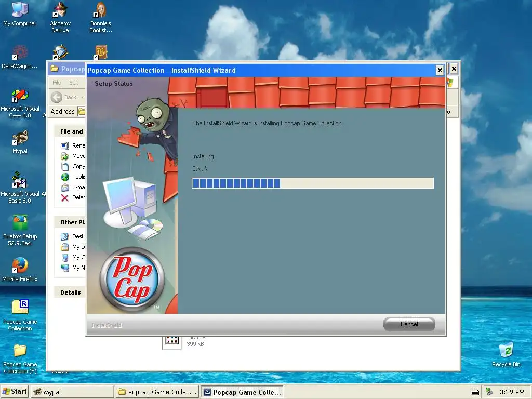Click the installation progress bar
The width and height of the screenshot is (532, 399).
(313, 183)
